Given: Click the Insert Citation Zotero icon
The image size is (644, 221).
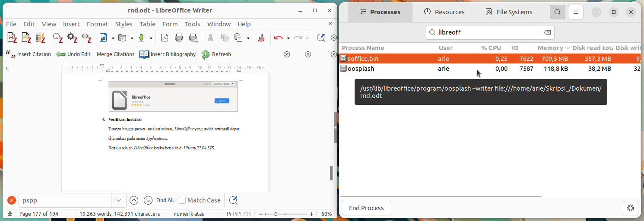Looking at the screenshot, I should click(11, 54).
